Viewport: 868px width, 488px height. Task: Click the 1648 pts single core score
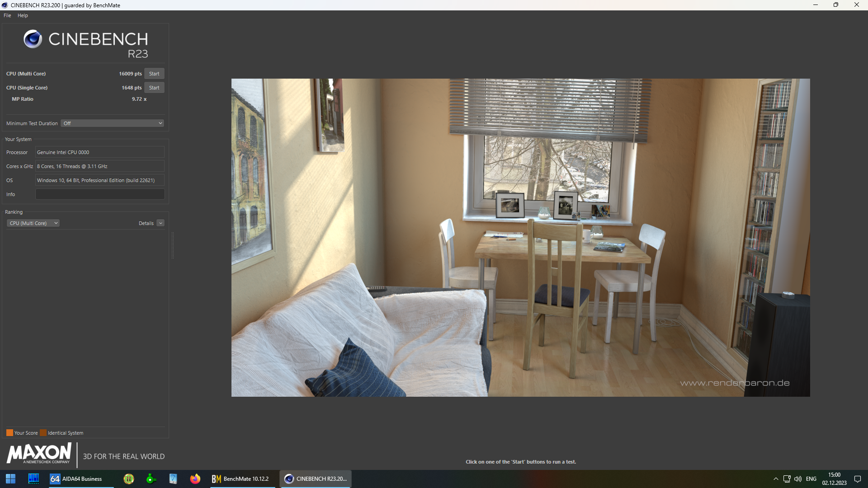click(132, 88)
